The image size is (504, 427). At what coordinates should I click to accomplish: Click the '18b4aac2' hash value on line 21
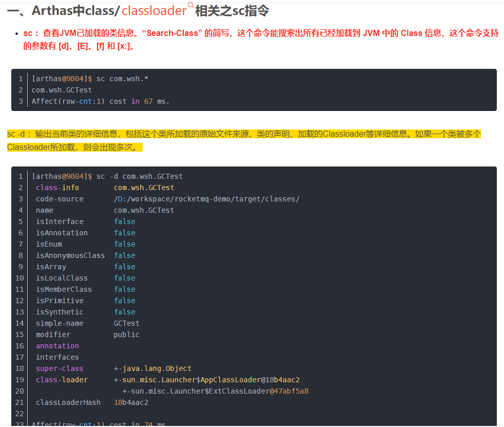coord(131,402)
